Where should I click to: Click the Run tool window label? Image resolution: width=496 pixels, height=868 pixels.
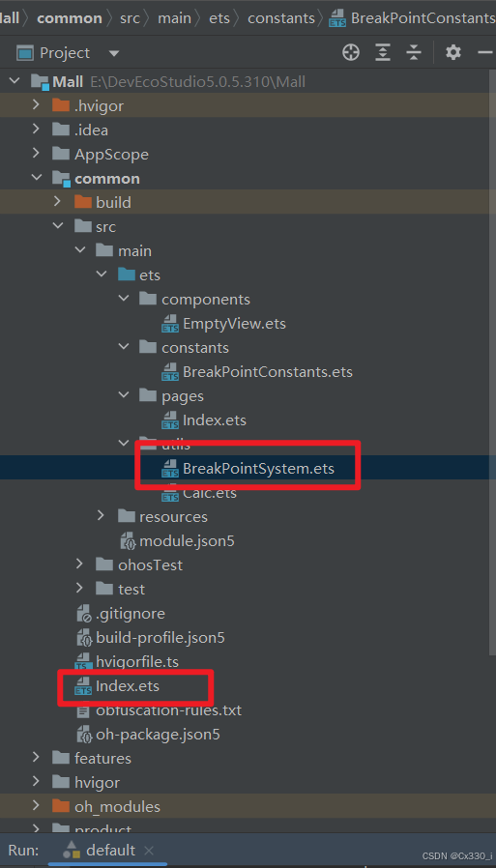tap(23, 850)
